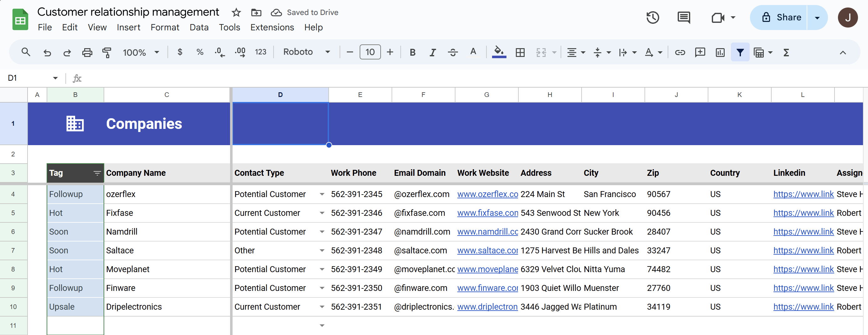This screenshot has width=868, height=335.
Task: Toggle the filter funnel button
Action: pyautogui.click(x=740, y=52)
